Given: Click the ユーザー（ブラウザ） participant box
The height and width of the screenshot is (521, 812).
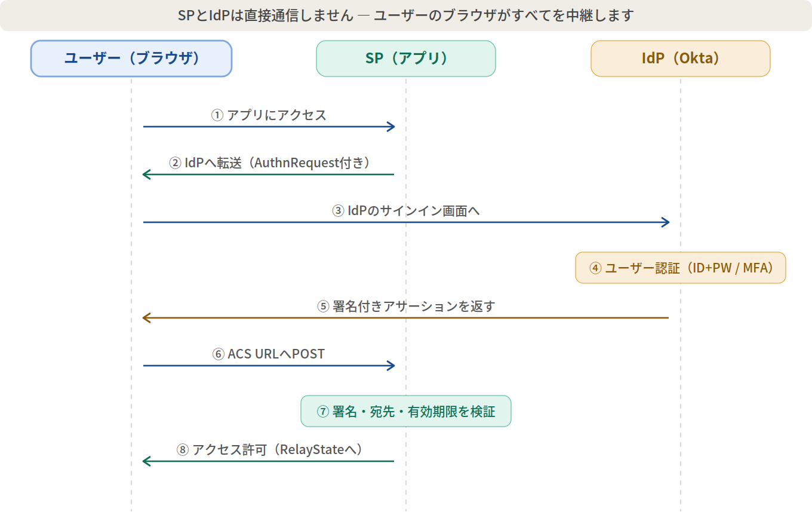Looking at the screenshot, I should 131,59.
